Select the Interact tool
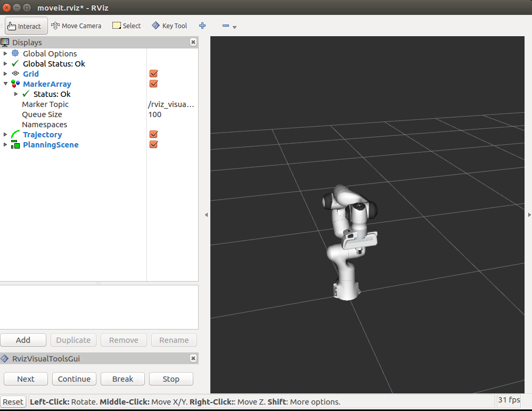This screenshot has width=532, height=411. point(26,25)
